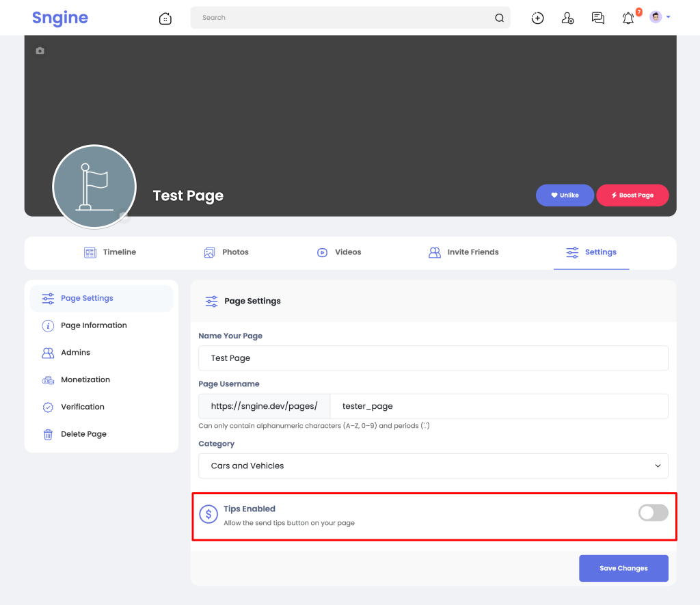Image resolution: width=700 pixels, height=605 pixels.
Task: Switch to the Photos tab
Action: coord(226,252)
